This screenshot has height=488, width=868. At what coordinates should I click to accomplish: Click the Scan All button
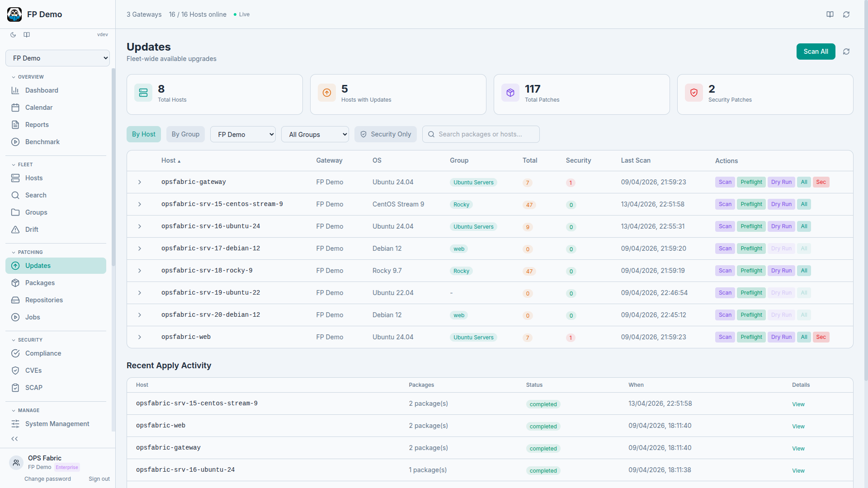click(x=816, y=52)
